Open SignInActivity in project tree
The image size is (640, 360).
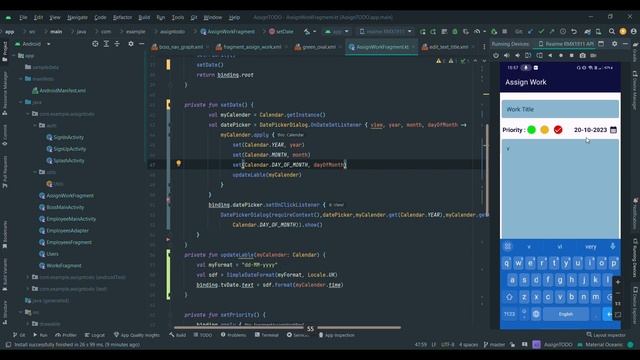65,137
